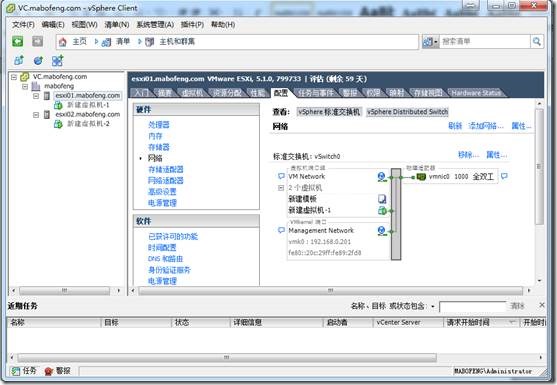
Task: Click the 移除... link for vSwitch0
Action: click(x=468, y=155)
